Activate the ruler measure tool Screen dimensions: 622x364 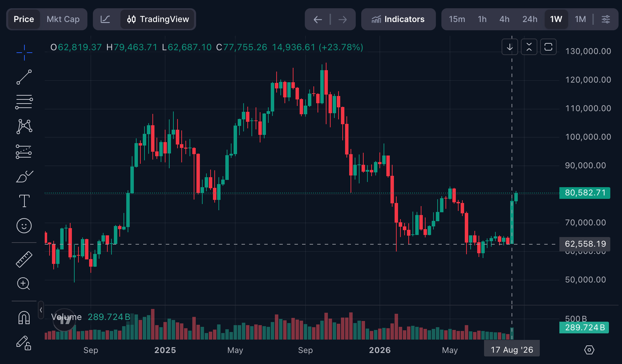tap(24, 259)
